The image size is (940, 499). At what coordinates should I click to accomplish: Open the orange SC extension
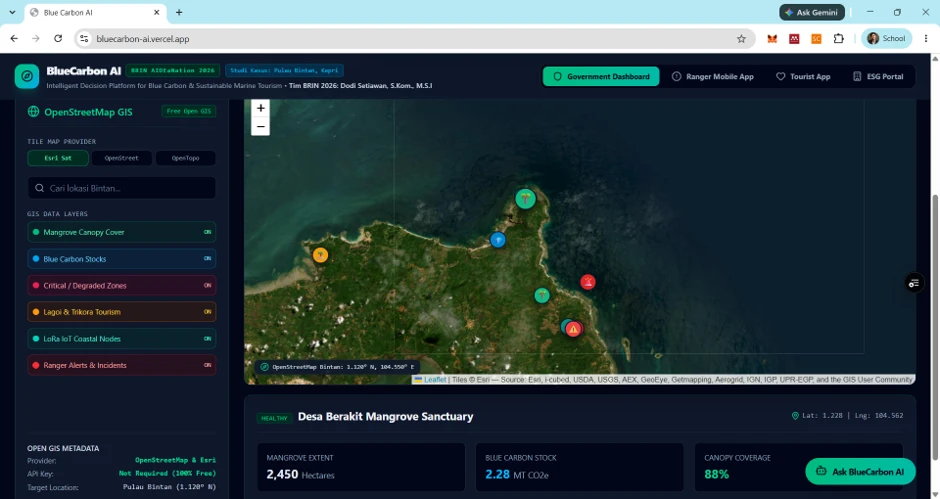tap(816, 38)
